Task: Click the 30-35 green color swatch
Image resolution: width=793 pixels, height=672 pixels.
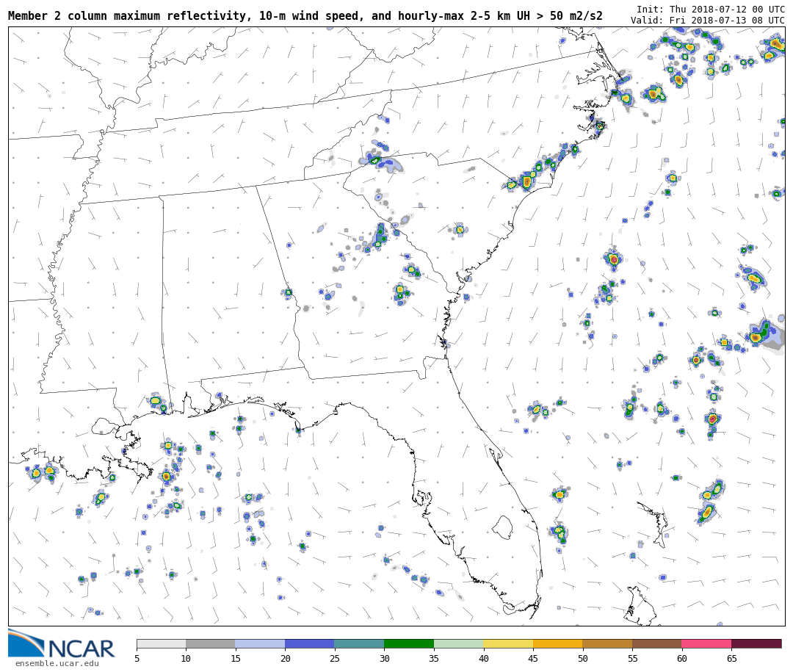Action: (x=409, y=643)
